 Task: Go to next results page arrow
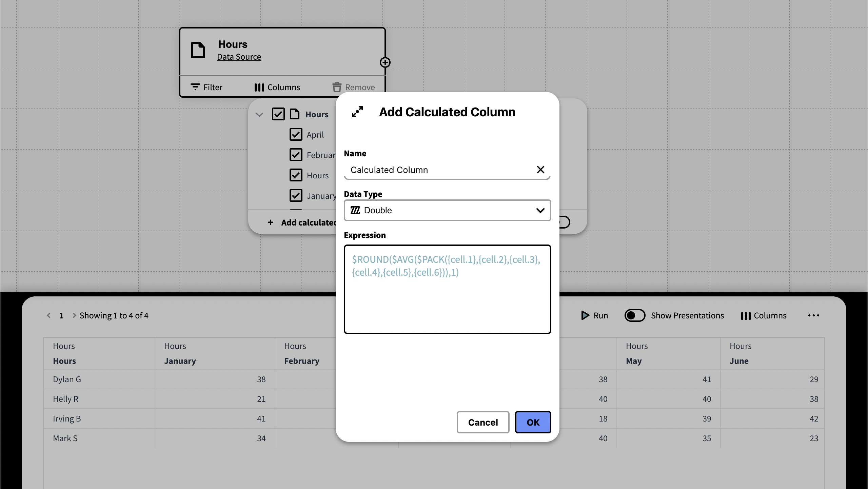pyautogui.click(x=74, y=315)
